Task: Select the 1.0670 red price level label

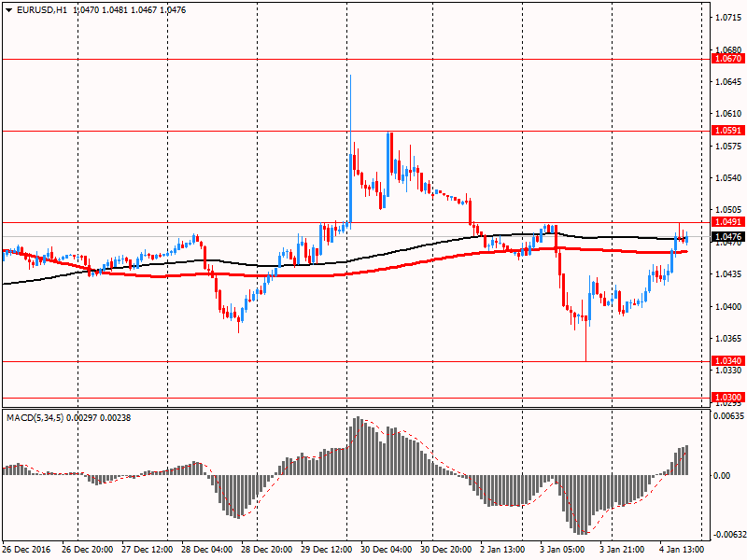Action: point(728,59)
